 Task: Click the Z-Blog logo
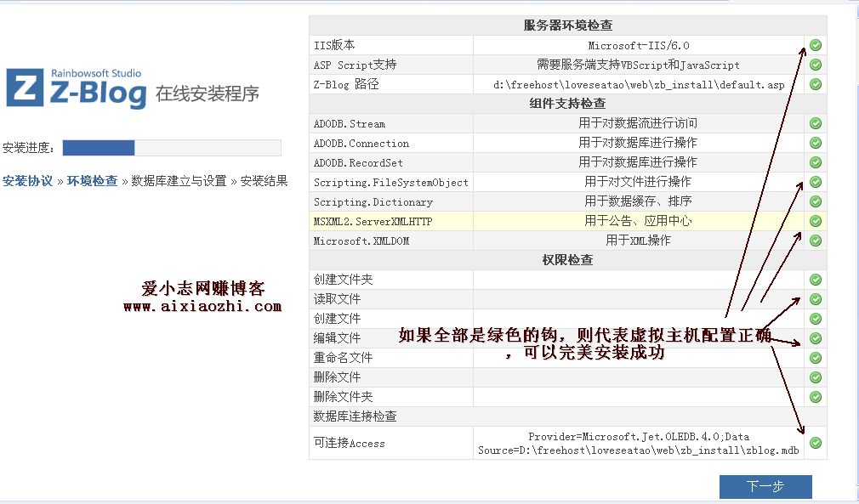point(77,88)
